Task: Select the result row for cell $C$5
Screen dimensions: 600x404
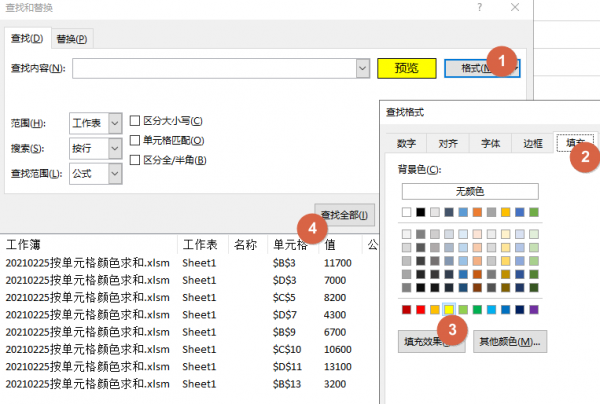Action: (189, 298)
